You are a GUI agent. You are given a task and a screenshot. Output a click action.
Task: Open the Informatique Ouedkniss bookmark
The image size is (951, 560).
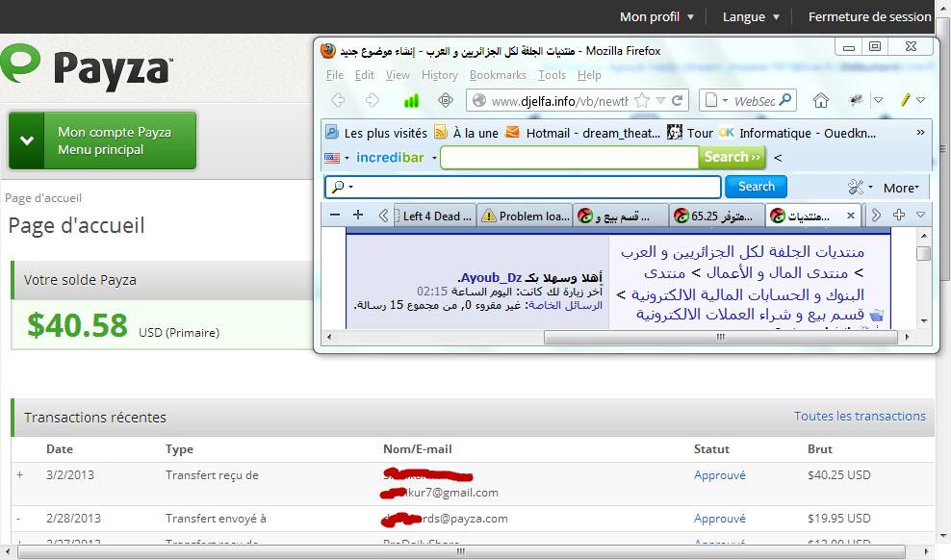798,133
